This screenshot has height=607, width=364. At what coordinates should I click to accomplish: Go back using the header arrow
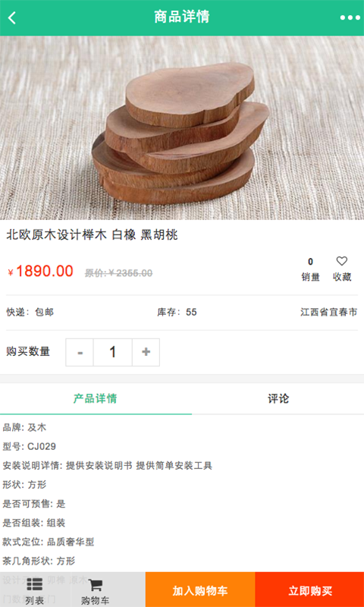tap(12, 17)
